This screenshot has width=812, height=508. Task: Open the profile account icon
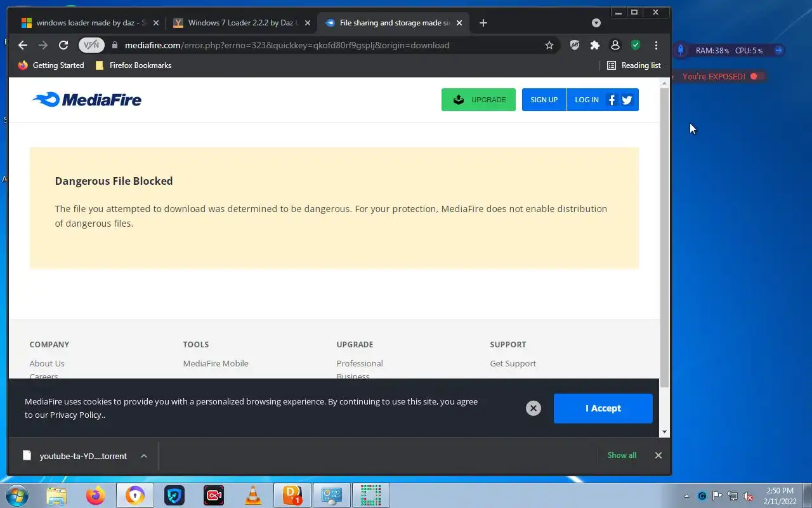point(615,45)
